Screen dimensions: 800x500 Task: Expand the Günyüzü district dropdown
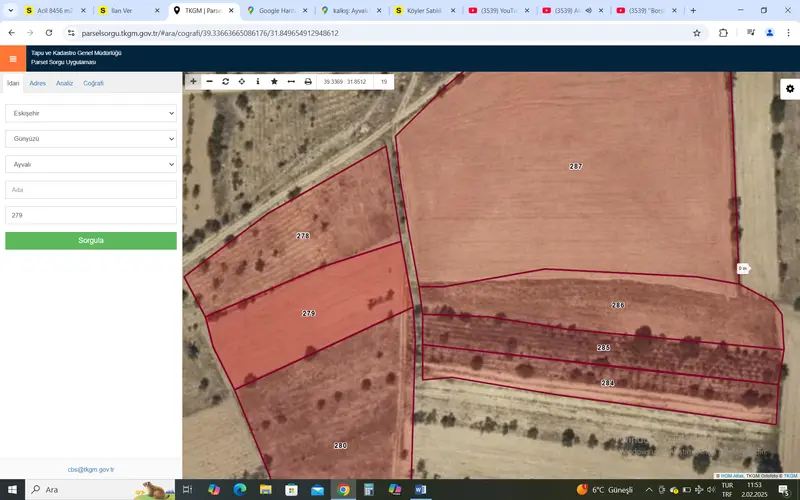coord(91,139)
